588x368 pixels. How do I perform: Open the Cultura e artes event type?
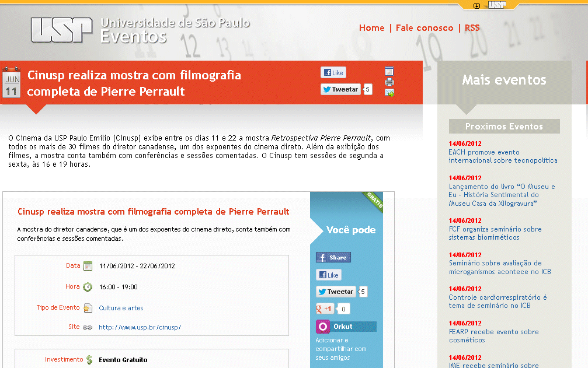tap(121, 308)
